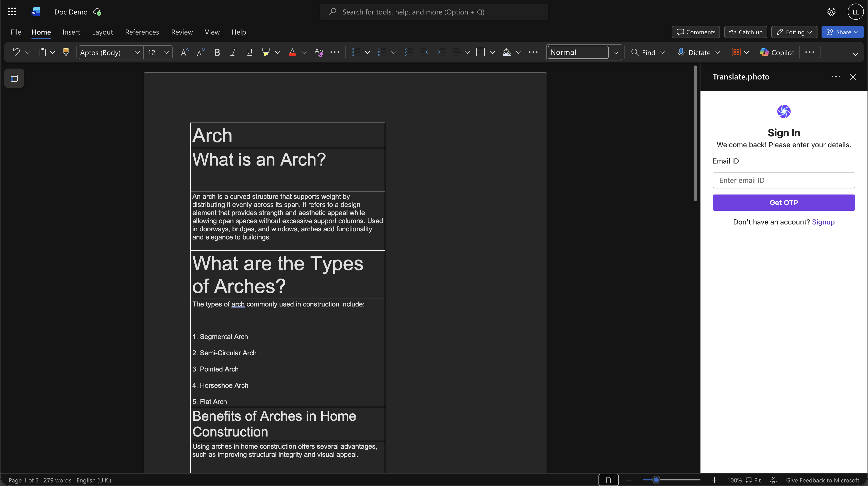Expand bullet library dropdown
Viewport: 868px width, 486px height.
pos(368,52)
